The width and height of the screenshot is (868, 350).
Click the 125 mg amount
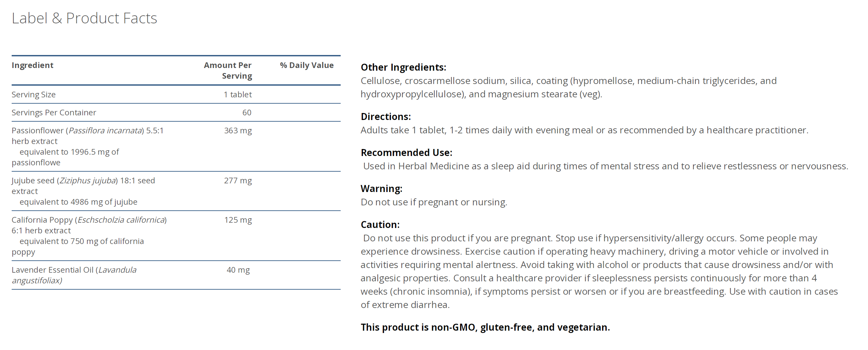click(238, 220)
